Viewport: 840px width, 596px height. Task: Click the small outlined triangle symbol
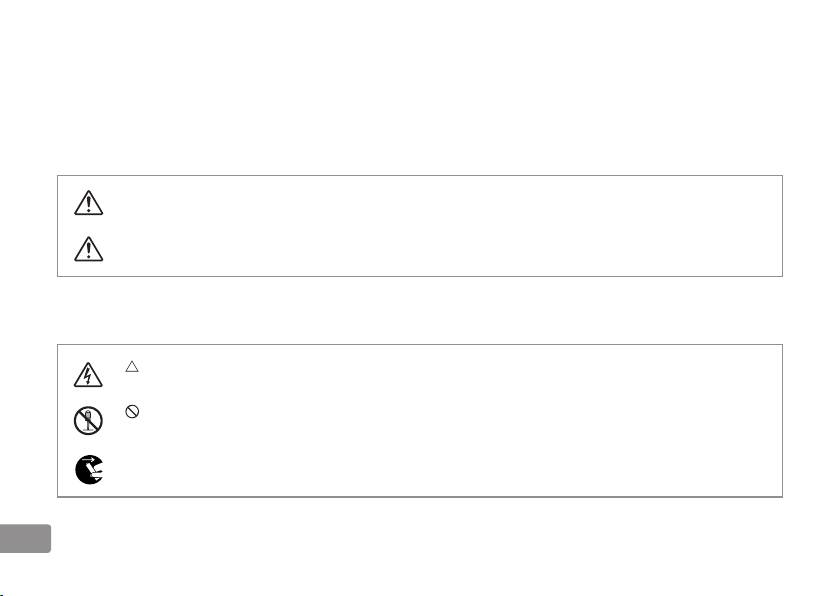coord(131,367)
